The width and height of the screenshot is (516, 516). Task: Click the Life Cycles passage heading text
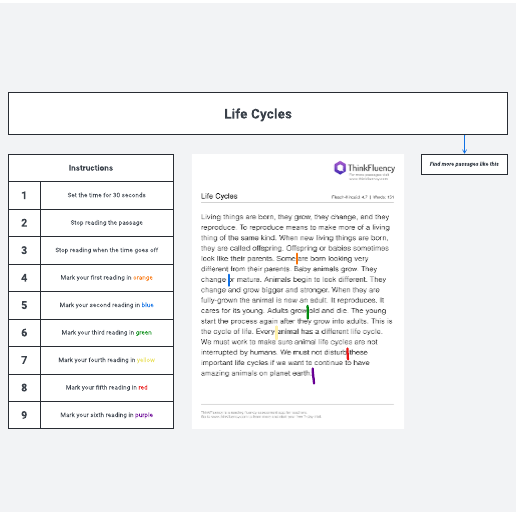pyautogui.click(x=219, y=196)
